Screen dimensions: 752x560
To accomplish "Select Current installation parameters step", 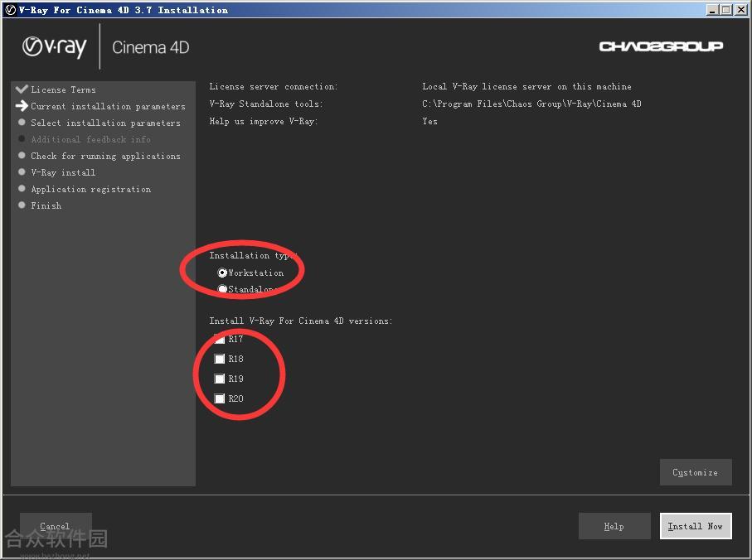I will [x=108, y=106].
